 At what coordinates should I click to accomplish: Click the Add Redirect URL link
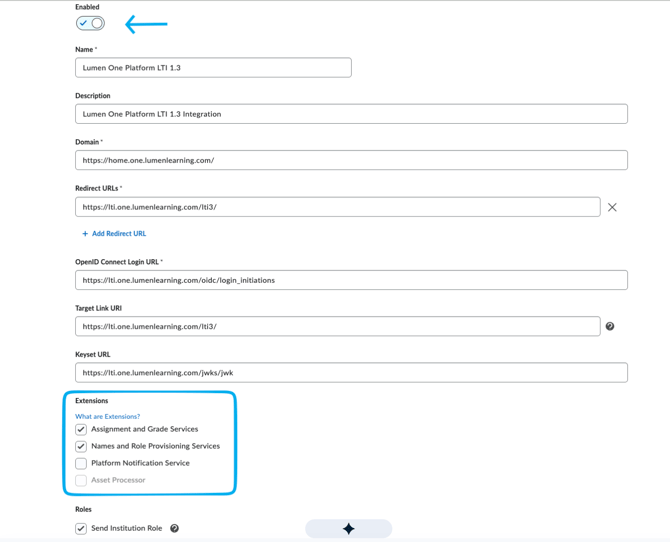pos(119,233)
